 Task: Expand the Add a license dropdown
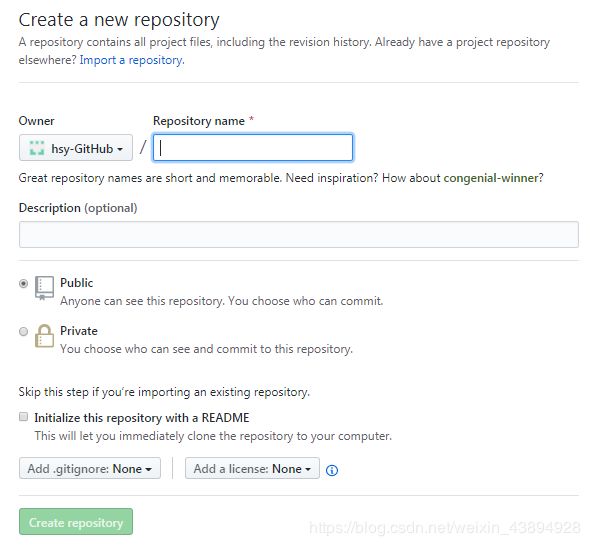(252, 468)
